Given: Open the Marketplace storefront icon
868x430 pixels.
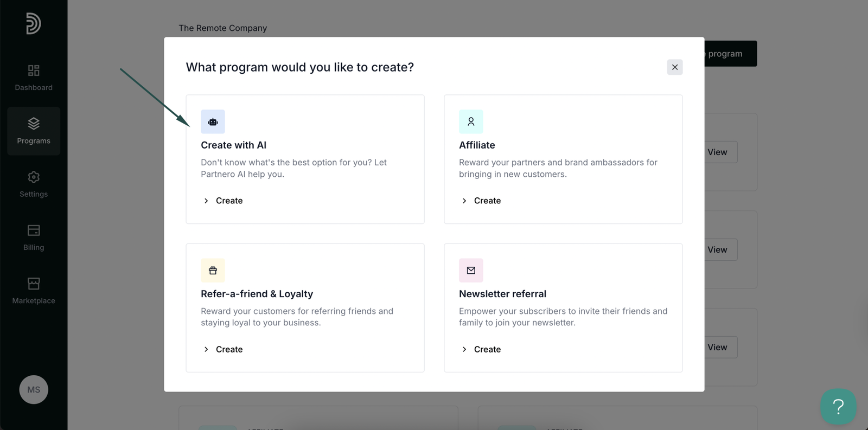Looking at the screenshot, I should pos(34,284).
